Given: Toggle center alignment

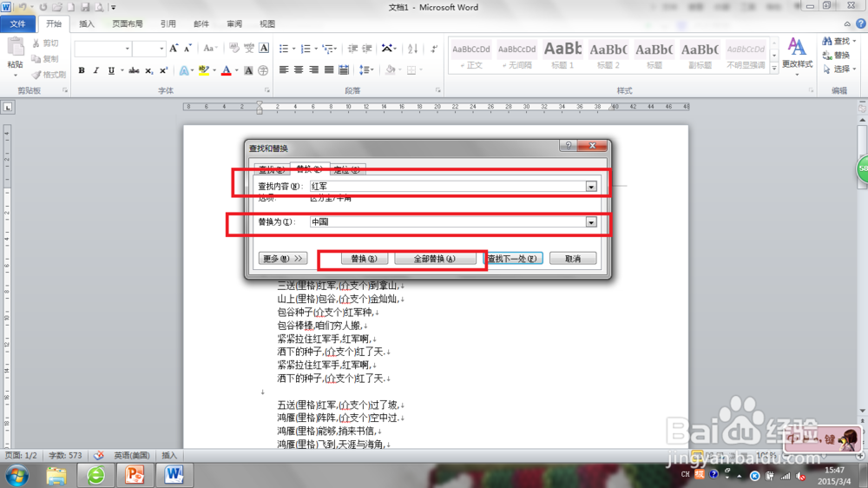Looking at the screenshot, I should (x=299, y=70).
